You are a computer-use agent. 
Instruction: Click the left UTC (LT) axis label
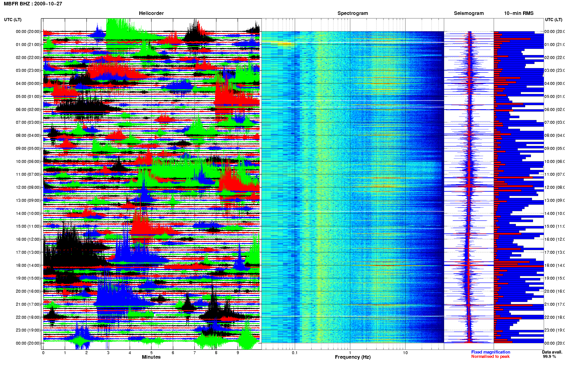coord(13,20)
